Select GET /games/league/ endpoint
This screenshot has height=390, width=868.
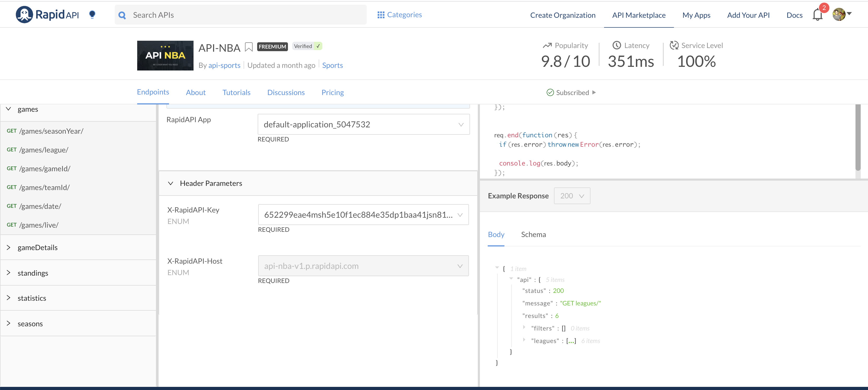[78, 150]
